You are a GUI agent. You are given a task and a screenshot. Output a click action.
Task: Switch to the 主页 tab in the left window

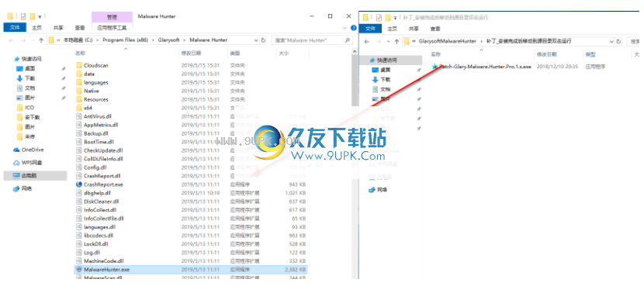pos(37,28)
